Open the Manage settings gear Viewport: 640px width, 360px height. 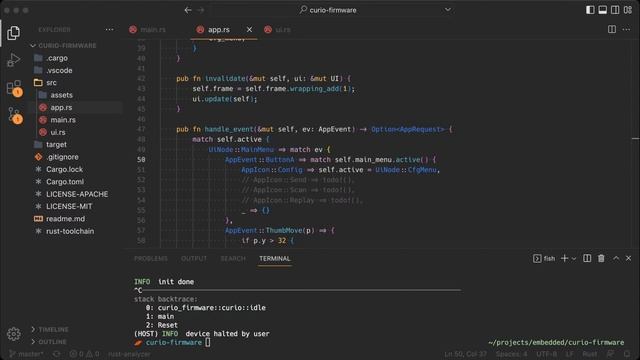click(x=13, y=334)
